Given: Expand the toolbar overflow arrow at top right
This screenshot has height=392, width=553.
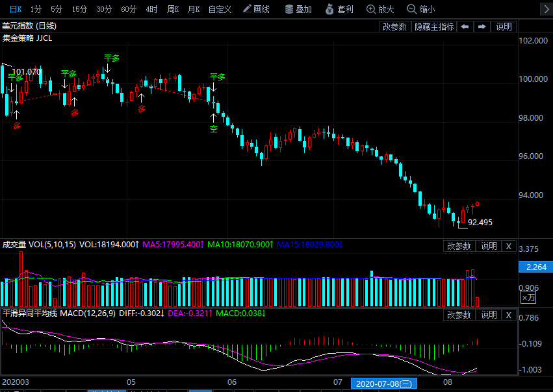Looking at the screenshot, I should click(x=543, y=9).
